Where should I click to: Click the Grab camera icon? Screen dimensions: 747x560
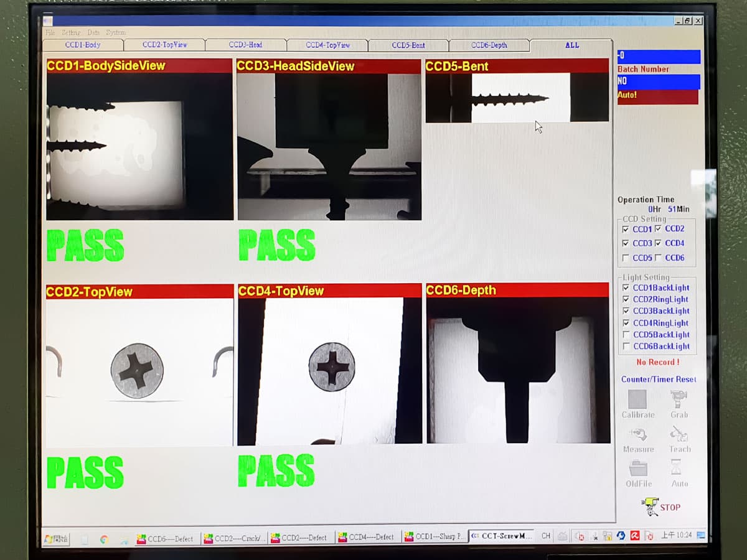(x=679, y=399)
